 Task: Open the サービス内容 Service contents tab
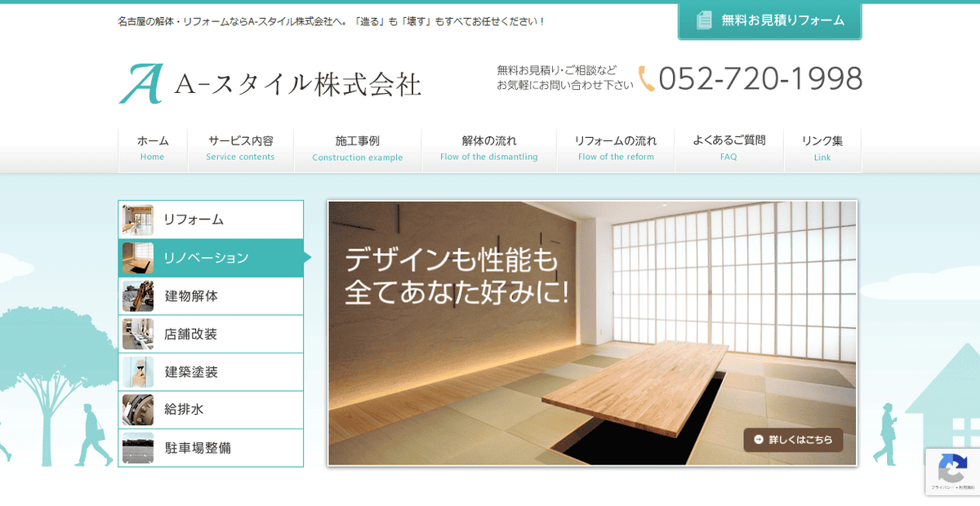[241, 149]
